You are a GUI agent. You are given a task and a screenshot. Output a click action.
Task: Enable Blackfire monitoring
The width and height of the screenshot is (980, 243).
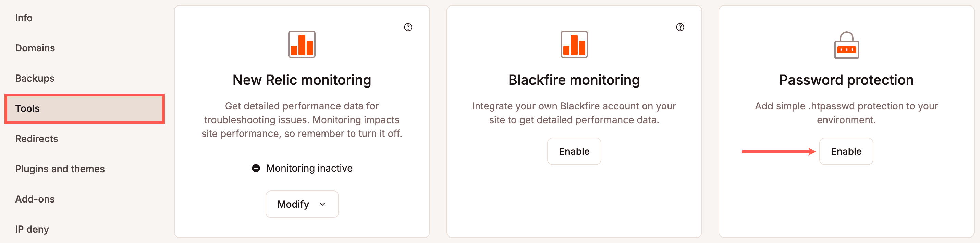[574, 151]
